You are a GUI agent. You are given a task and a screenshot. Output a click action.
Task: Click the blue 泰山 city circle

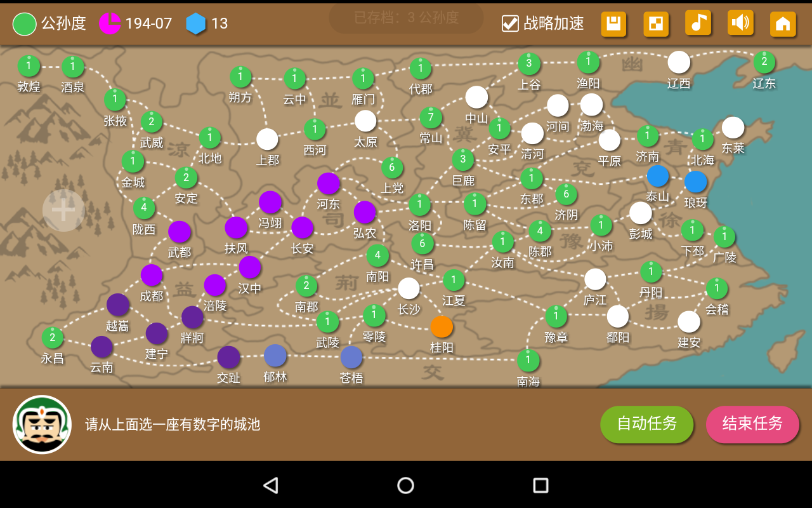point(658,176)
